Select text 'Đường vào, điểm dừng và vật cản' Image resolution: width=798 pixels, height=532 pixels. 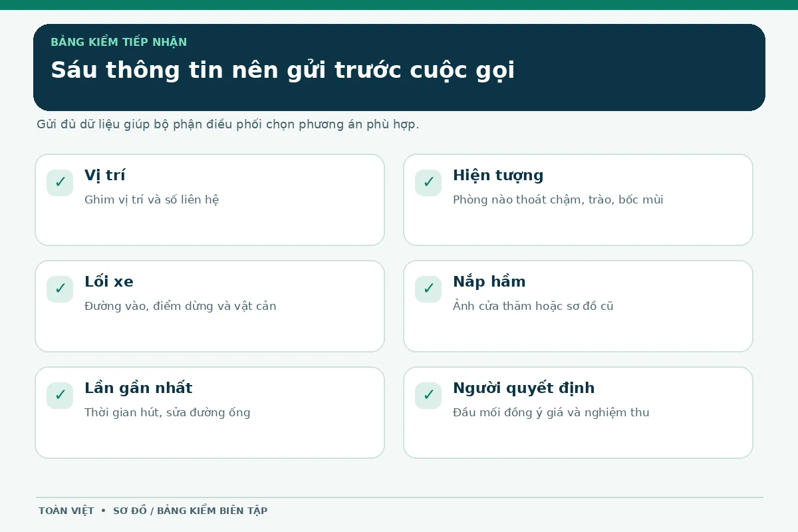pyautogui.click(x=180, y=306)
